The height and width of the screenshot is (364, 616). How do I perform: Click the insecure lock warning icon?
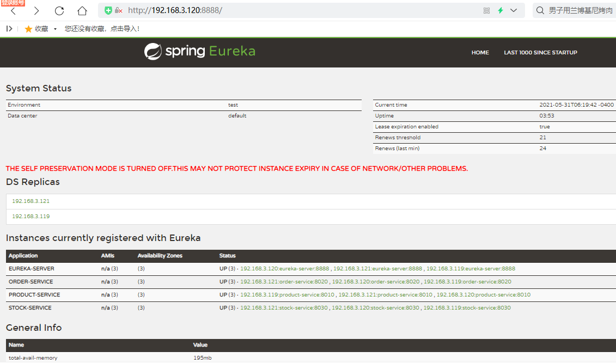point(118,10)
